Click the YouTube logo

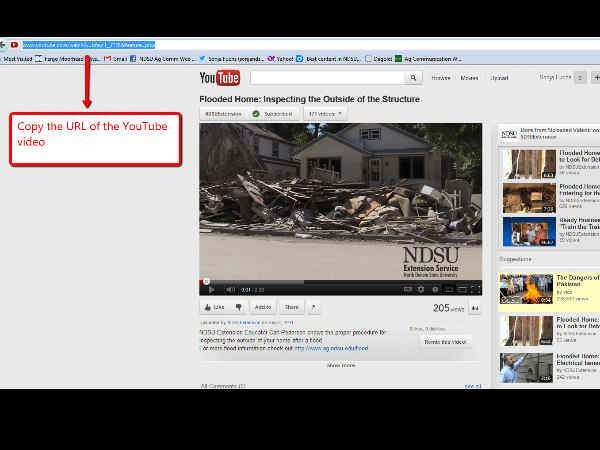click(220, 78)
